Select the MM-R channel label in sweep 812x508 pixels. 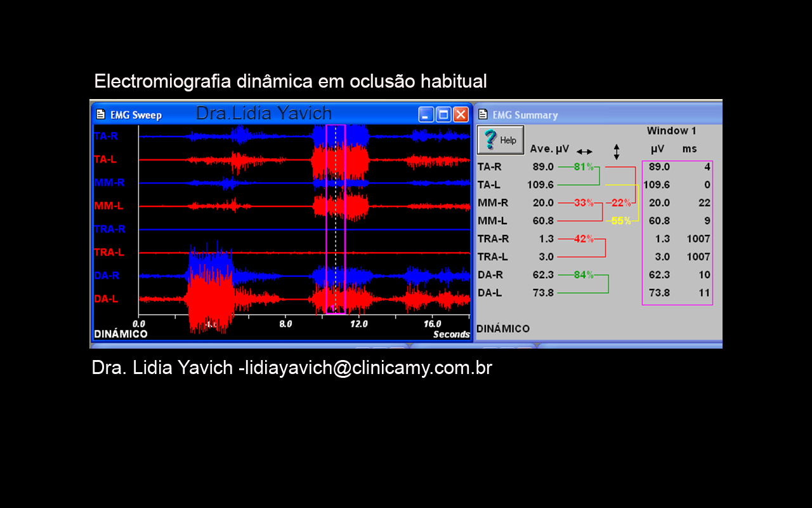tap(109, 183)
